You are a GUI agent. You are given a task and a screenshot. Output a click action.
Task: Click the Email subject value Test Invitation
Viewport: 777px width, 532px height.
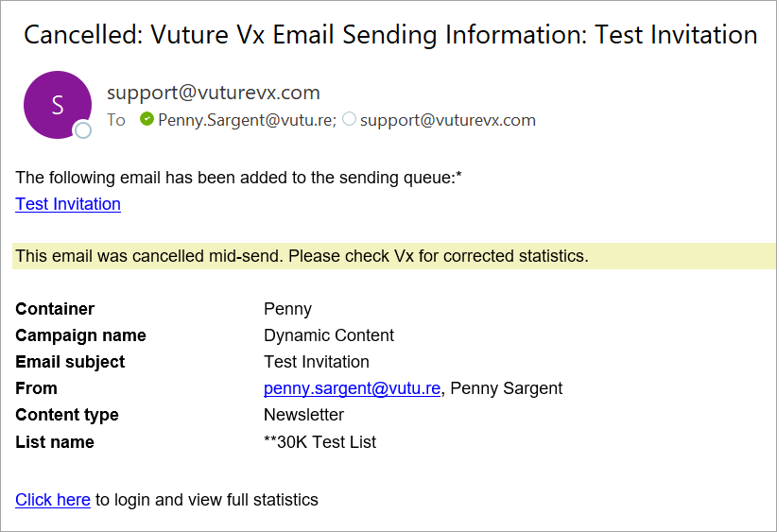pyautogui.click(x=316, y=362)
